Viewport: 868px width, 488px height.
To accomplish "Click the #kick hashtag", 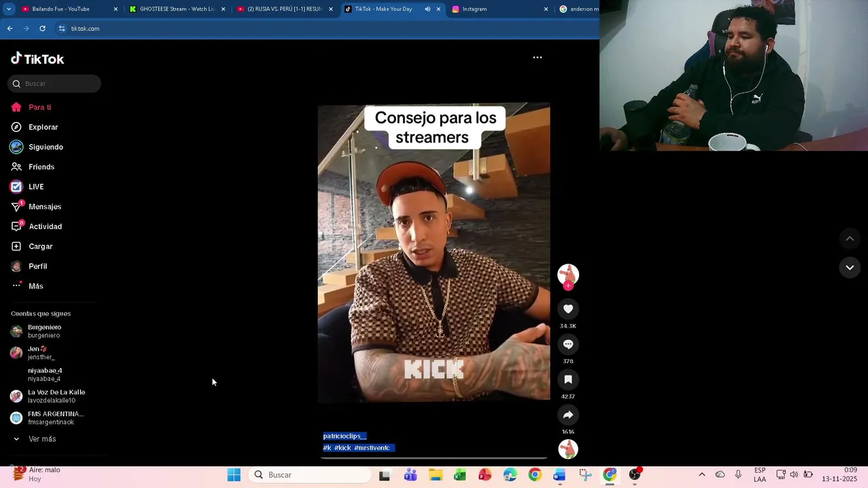I will [x=342, y=448].
